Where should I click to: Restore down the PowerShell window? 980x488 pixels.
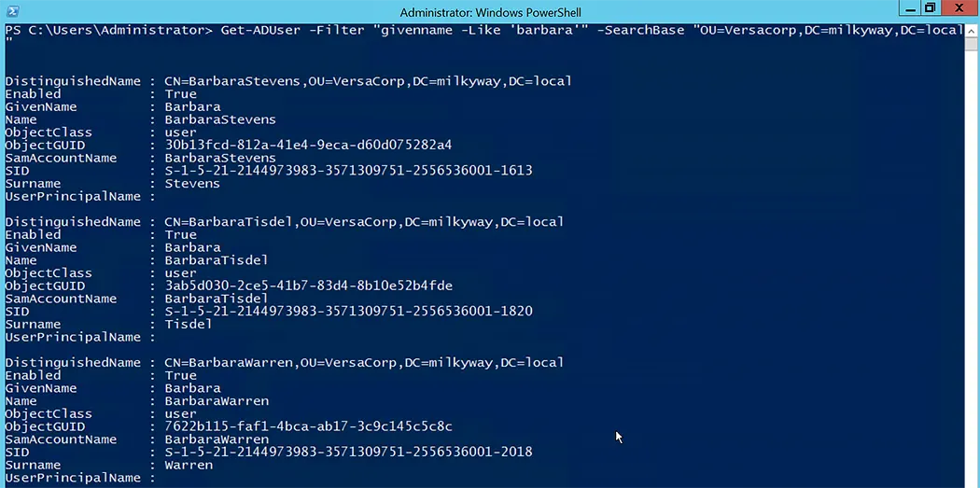click(x=930, y=8)
